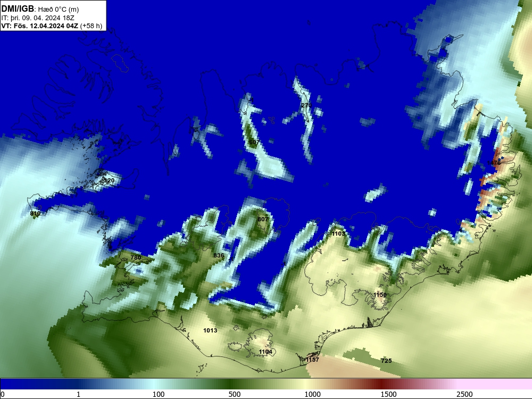This screenshot has height=399, width=532.
Task: Click the 270 height value on the map
Action: (x=306, y=105)
